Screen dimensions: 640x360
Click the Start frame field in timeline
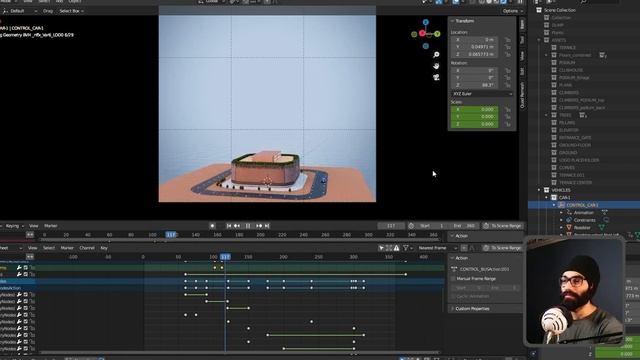pyautogui.click(x=432, y=226)
